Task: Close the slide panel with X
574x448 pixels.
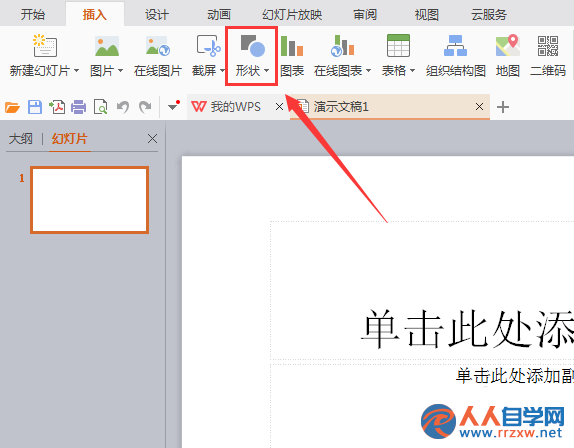Action: pyautogui.click(x=152, y=139)
